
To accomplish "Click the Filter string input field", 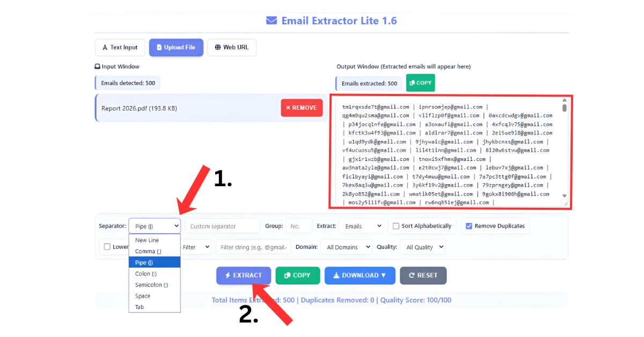I will (x=253, y=247).
